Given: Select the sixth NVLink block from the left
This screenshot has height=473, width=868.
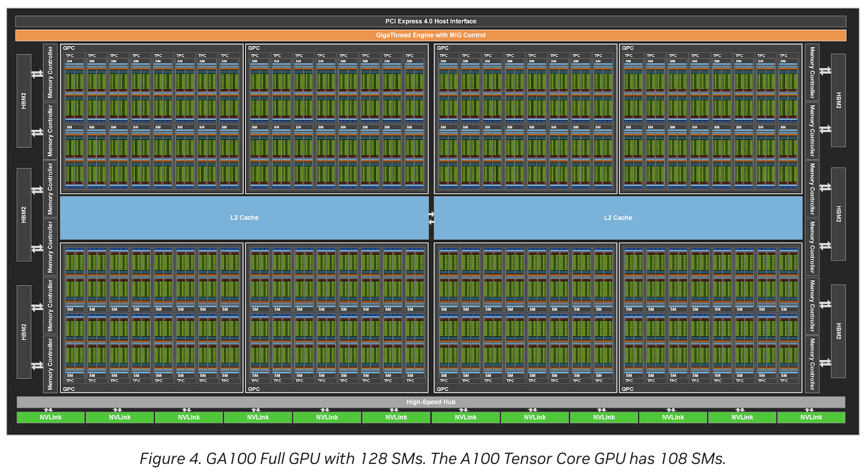Looking at the screenshot, I should (x=396, y=417).
